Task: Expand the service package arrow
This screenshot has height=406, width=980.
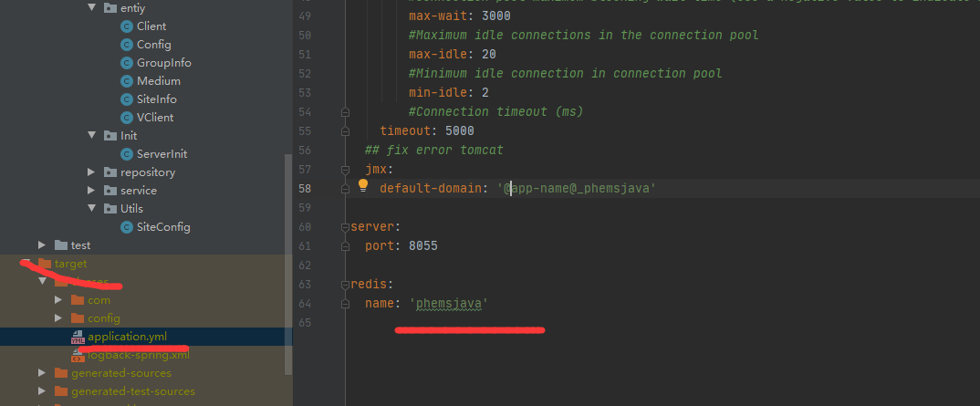Action: [x=91, y=191]
